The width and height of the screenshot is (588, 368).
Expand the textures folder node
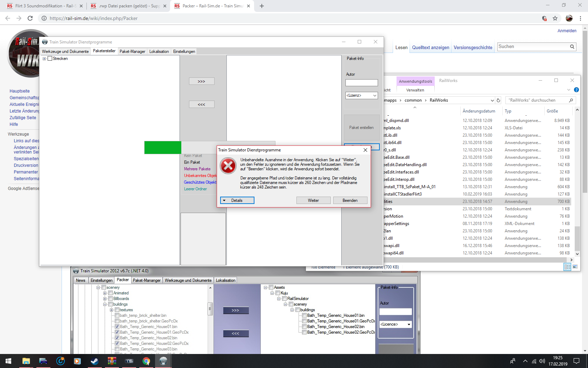(111, 310)
